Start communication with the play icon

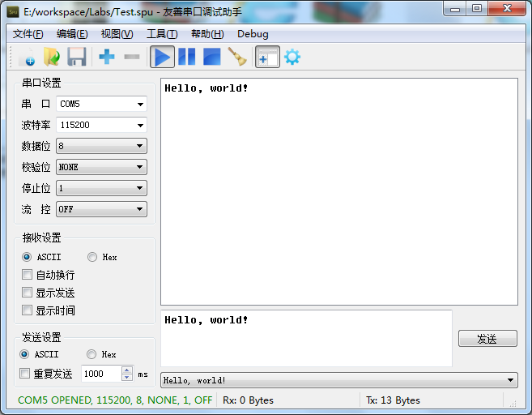point(162,57)
